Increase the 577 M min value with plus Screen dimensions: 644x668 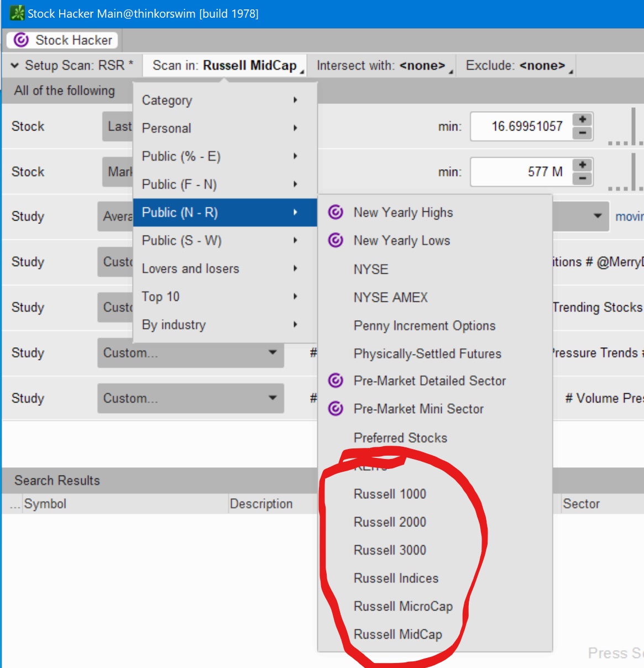click(x=582, y=165)
